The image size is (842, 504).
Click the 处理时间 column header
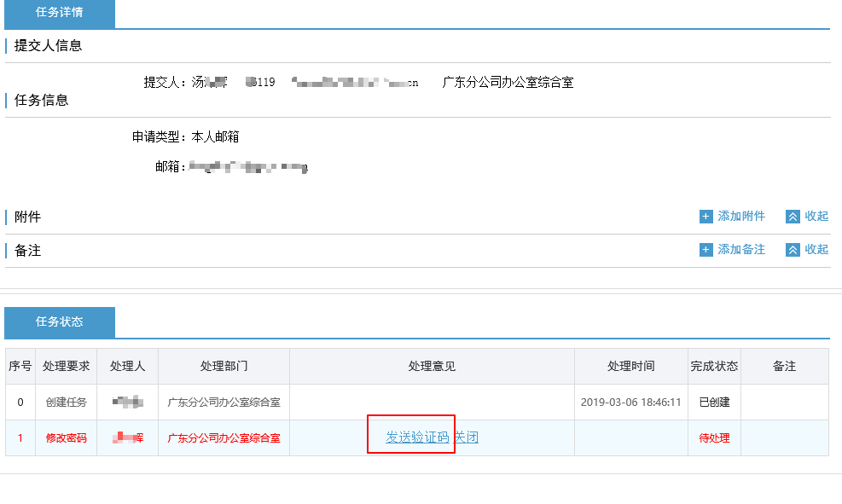630,366
